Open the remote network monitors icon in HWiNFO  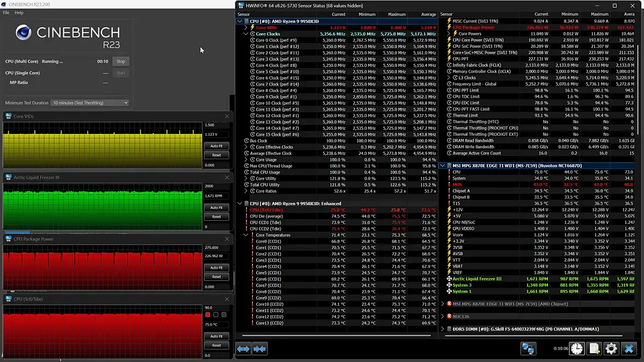tap(528, 349)
